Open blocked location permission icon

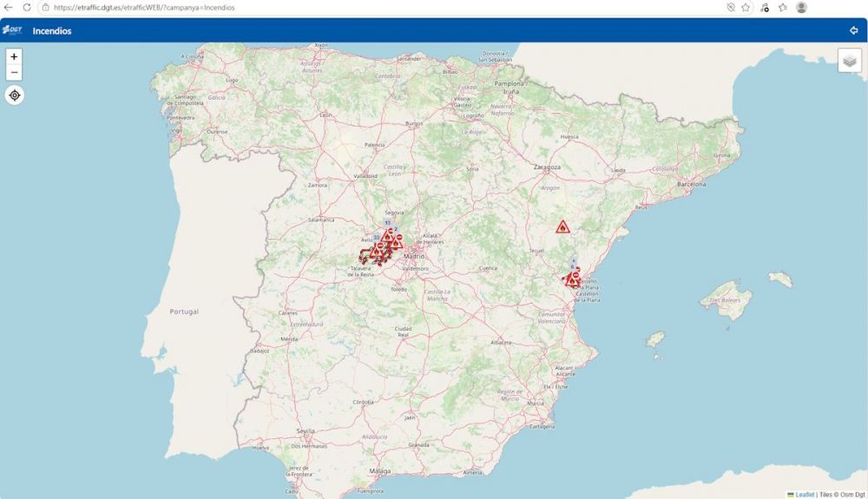point(731,7)
